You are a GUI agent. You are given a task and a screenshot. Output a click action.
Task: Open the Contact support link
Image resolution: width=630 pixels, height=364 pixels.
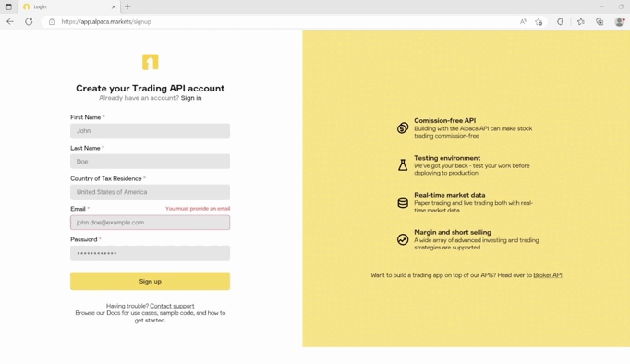172,306
